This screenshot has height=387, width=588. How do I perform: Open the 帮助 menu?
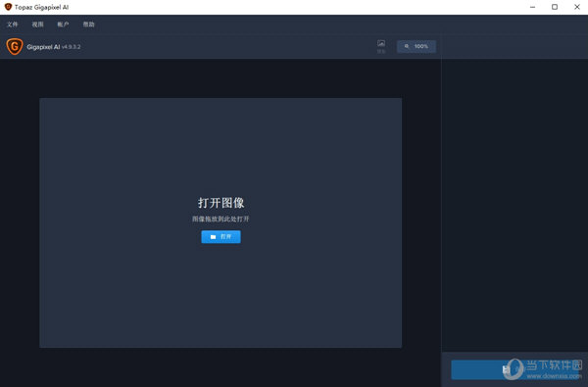coord(88,24)
